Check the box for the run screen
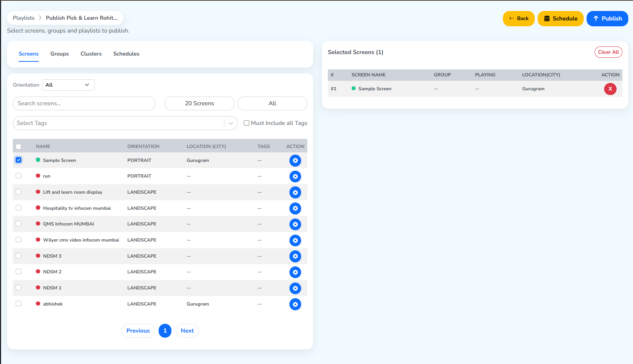633x364 pixels. click(19, 176)
